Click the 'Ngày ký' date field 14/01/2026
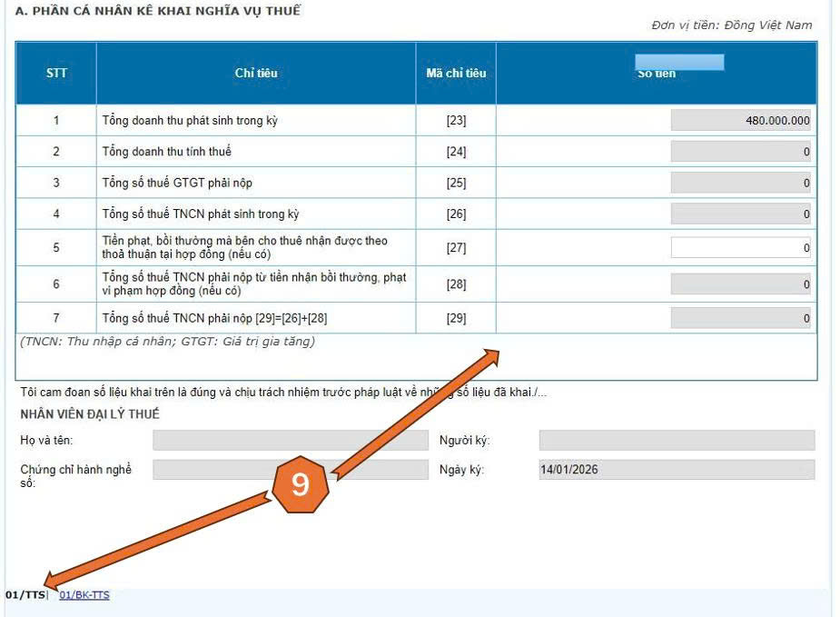 677,470
